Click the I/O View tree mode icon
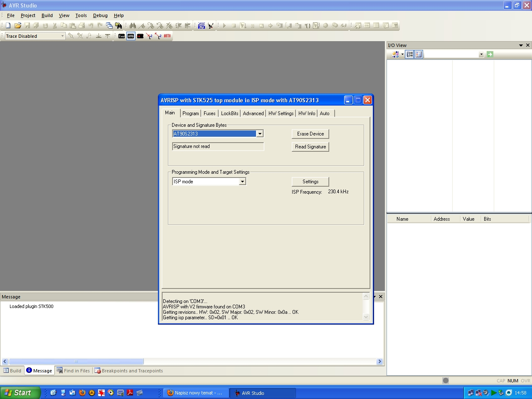This screenshot has width=532, height=399. coord(410,54)
